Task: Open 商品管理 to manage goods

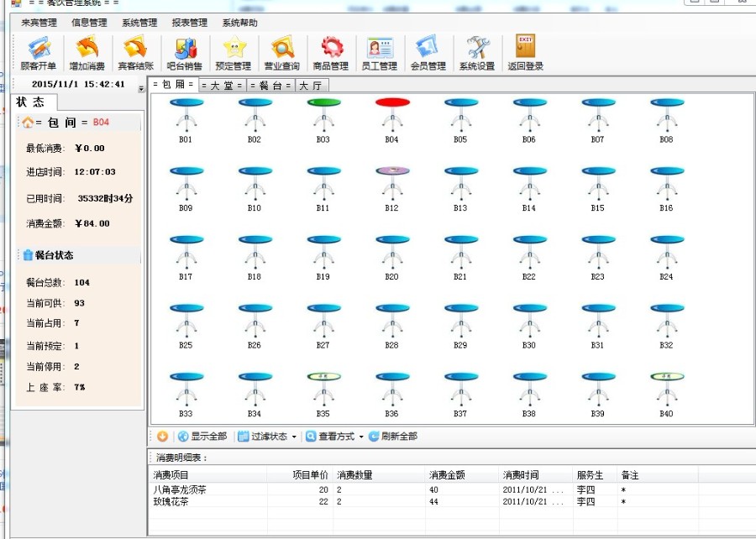Action: click(331, 52)
